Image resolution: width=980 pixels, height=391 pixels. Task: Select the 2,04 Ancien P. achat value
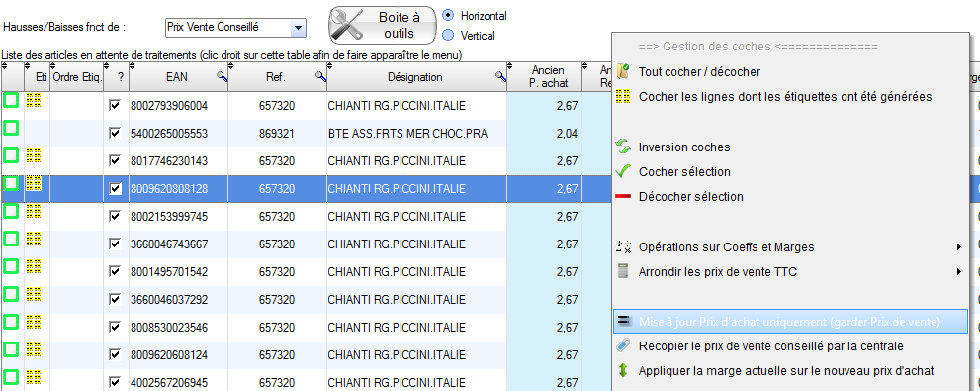[544, 134]
